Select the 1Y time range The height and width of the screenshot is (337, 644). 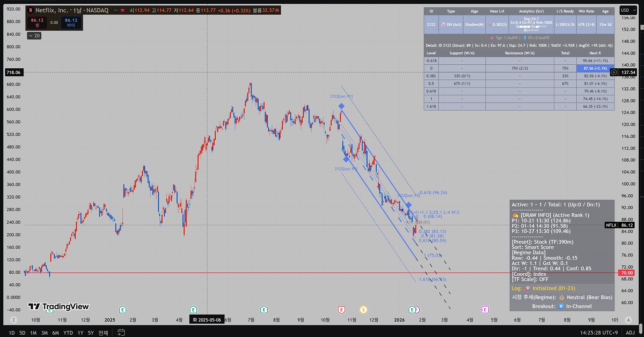(80, 333)
